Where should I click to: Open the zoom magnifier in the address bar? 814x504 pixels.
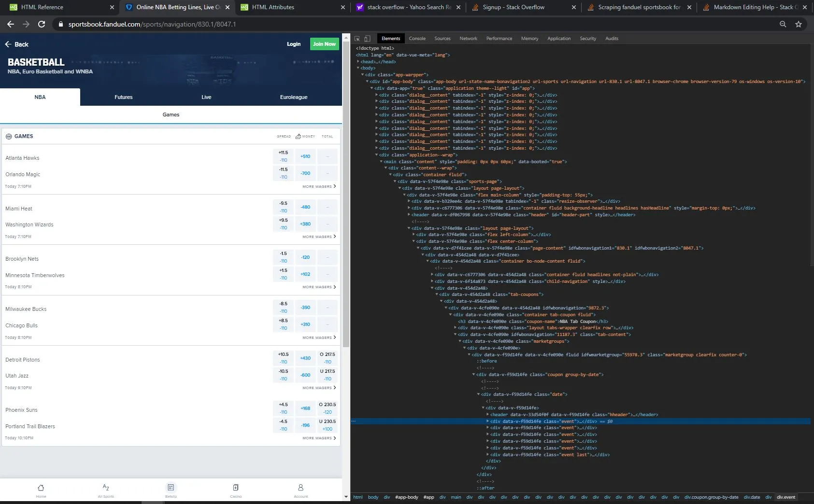(783, 24)
